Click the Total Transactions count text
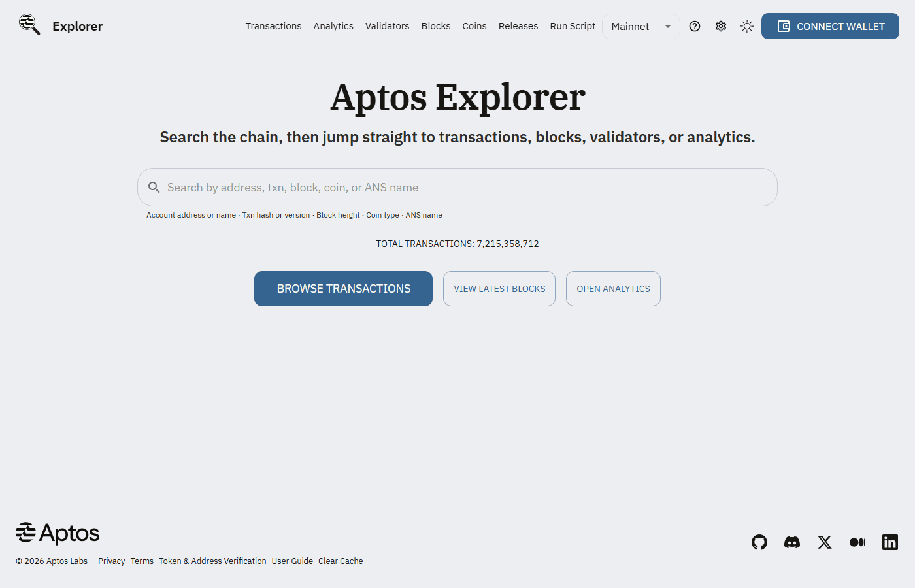 [x=457, y=244]
